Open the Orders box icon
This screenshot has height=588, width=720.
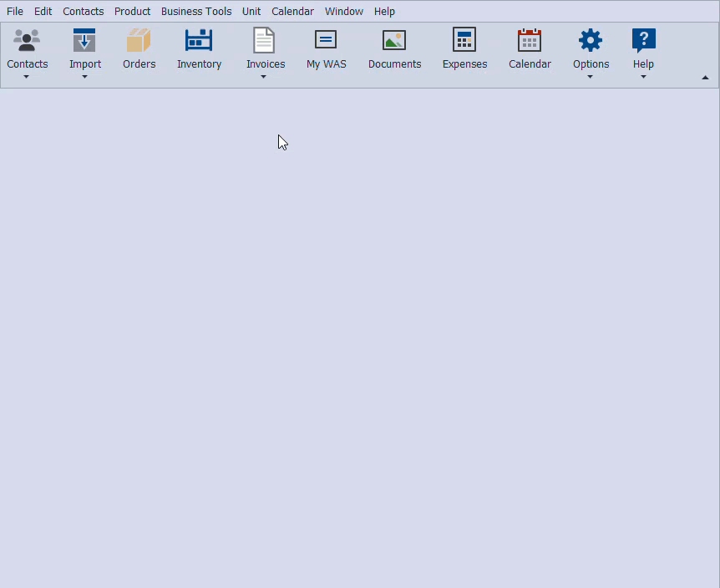pos(139,40)
